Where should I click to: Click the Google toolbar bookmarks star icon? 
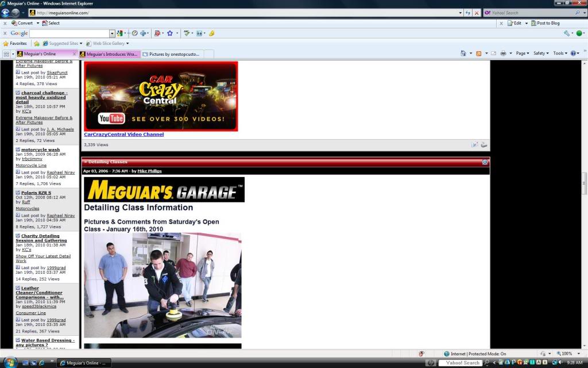(x=170, y=33)
